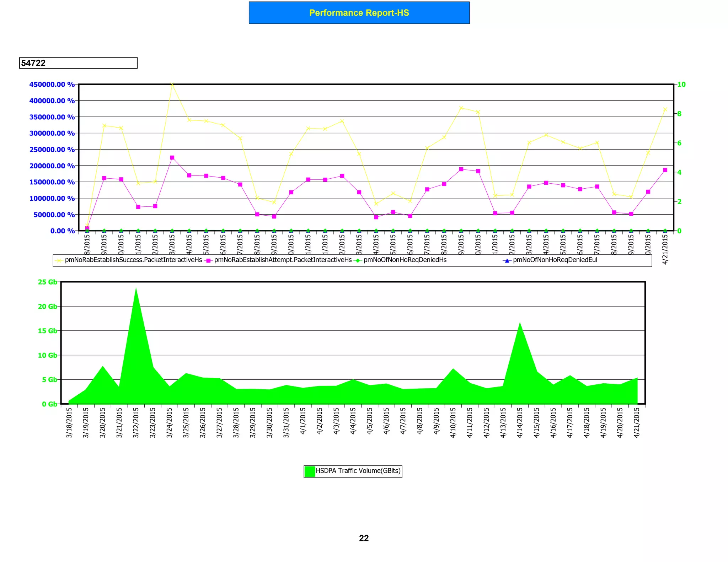728x562 pixels.
Task: Click the Performance Report-HS title banner
Action: click(x=359, y=13)
